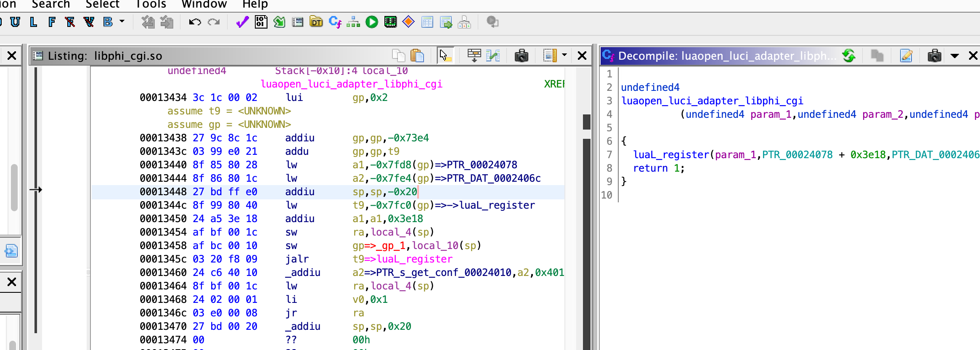980x350 pixels.
Task: Click address 00013434 in the Listing
Action: point(163,98)
